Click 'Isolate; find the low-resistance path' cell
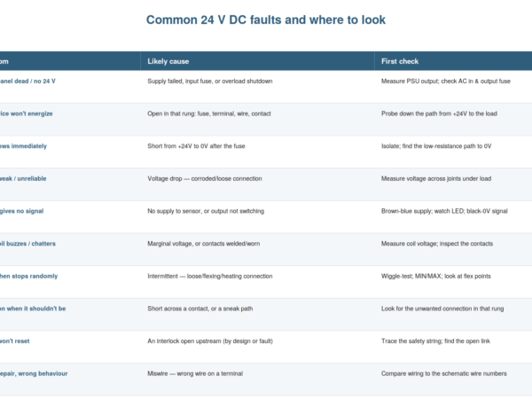 click(x=436, y=146)
